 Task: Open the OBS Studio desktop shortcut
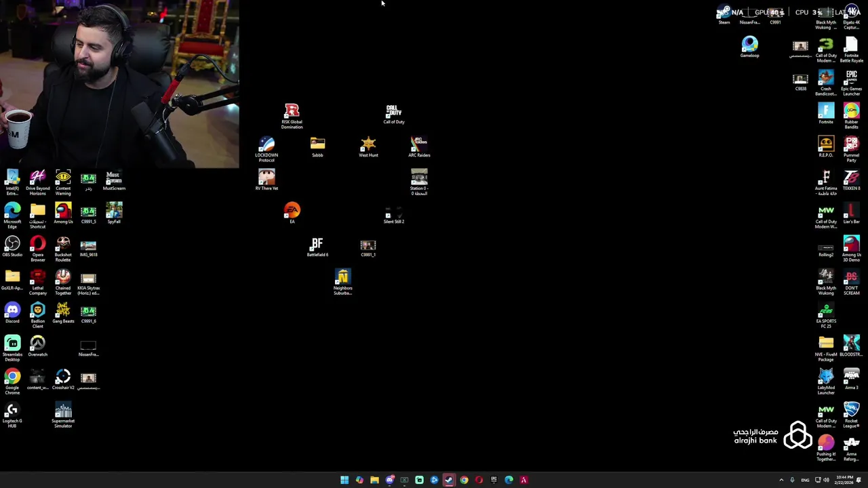point(12,247)
